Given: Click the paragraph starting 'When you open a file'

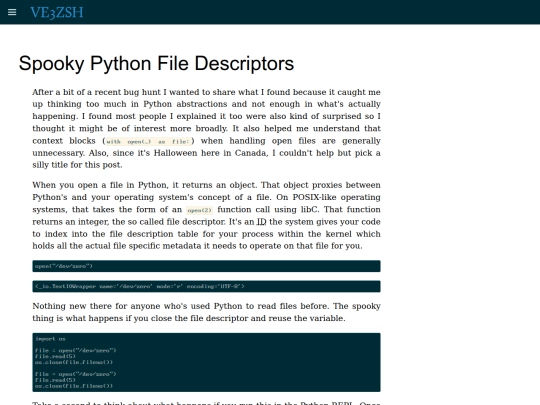Looking at the screenshot, I should click(206, 215).
